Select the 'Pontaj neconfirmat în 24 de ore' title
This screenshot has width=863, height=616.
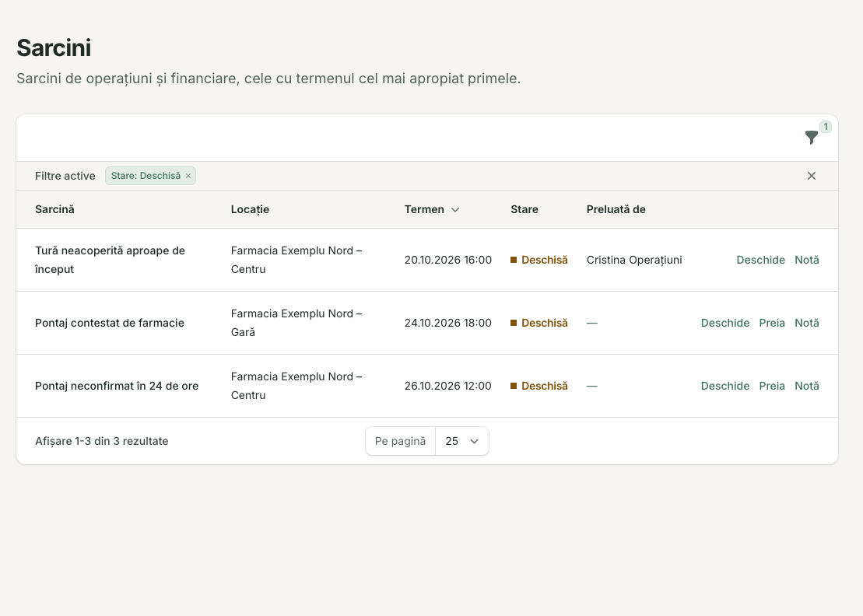point(117,386)
